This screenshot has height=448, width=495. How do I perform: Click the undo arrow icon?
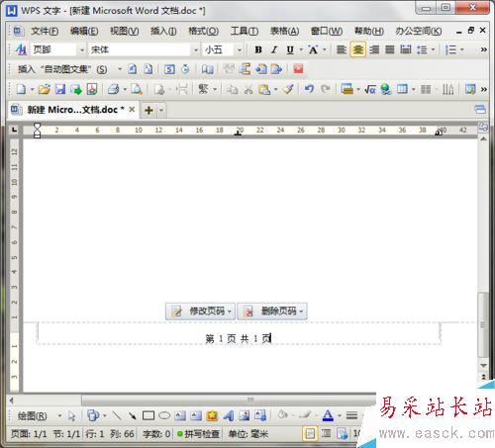309,89
